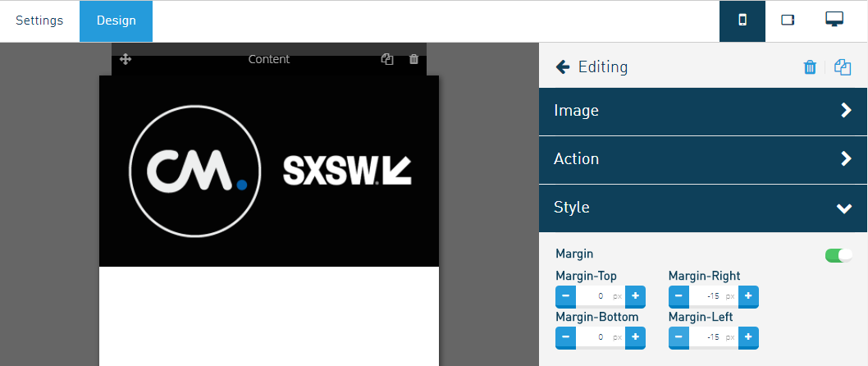Increase Margin-Right value
Screen dimensions: 868x366
[x=748, y=296]
